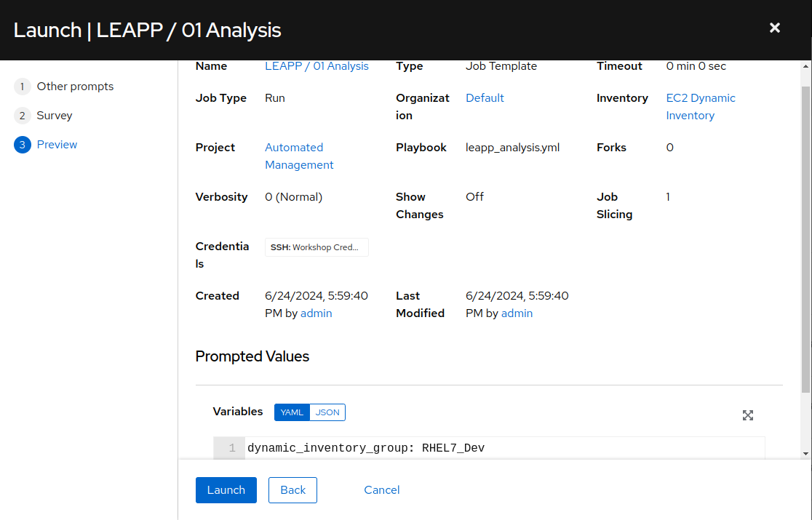The image size is (812, 520).
Task: Click the vertical scrollbar thumb
Action: click(x=805, y=239)
